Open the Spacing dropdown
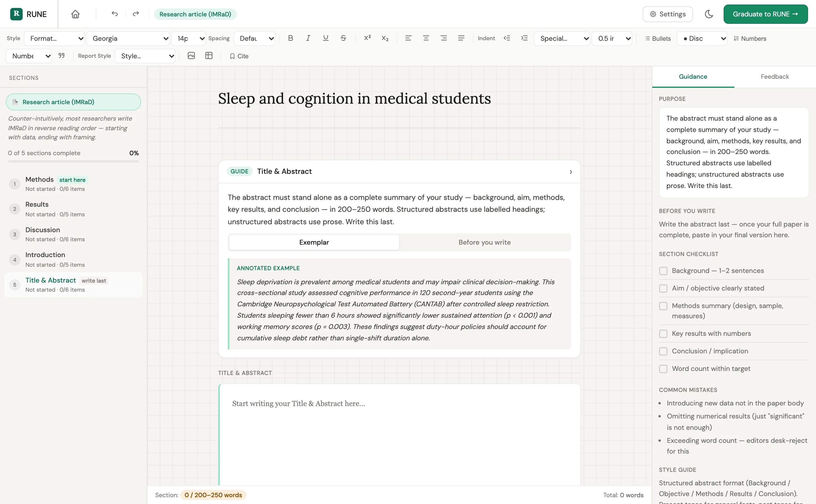 [254, 38]
